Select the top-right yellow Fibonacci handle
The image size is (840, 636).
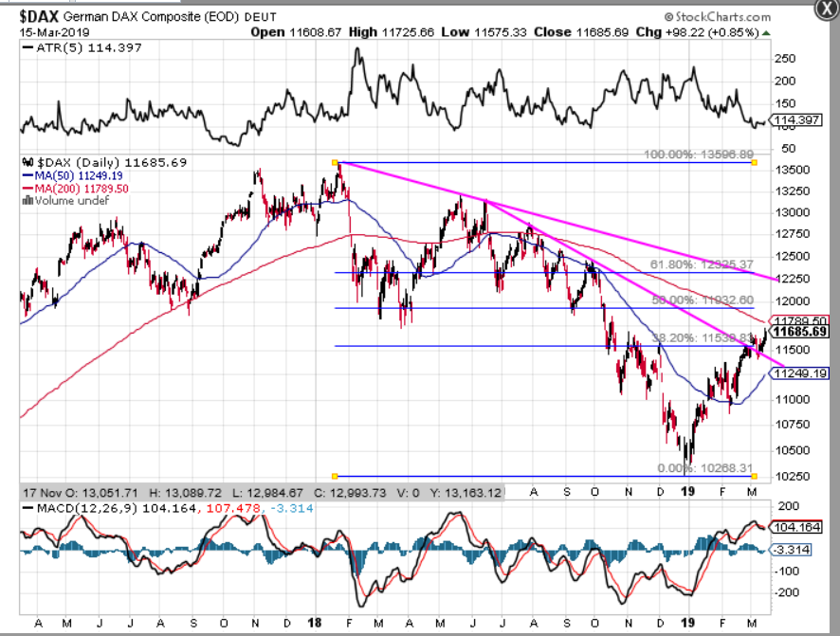coord(754,162)
